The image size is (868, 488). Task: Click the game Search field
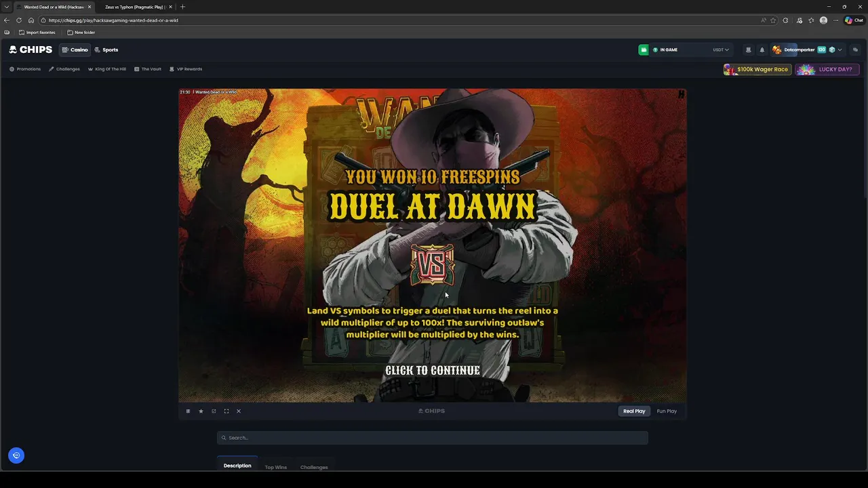[433, 438]
